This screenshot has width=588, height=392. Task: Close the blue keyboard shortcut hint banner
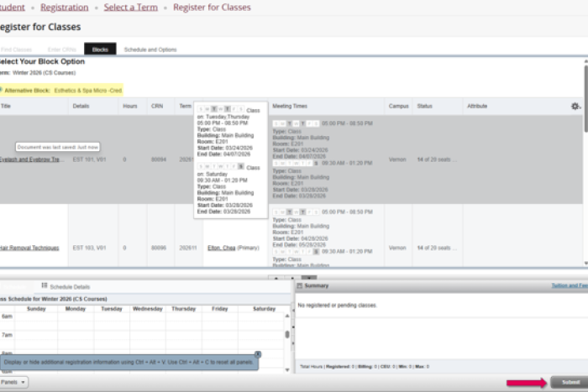(258, 353)
